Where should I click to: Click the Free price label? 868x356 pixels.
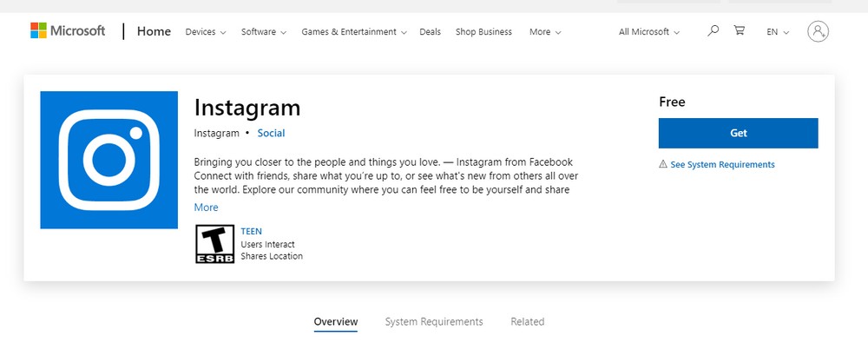pyautogui.click(x=672, y=102)
